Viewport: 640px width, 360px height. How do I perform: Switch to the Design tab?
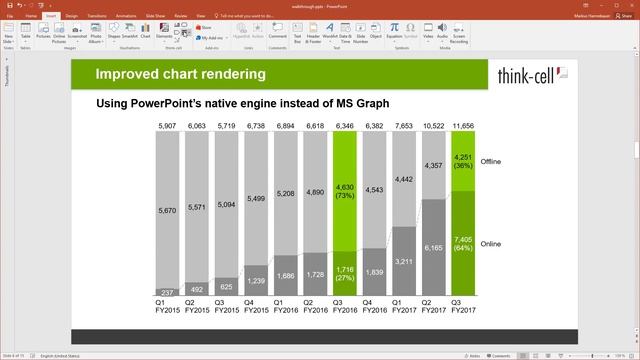tap(71, 16)
